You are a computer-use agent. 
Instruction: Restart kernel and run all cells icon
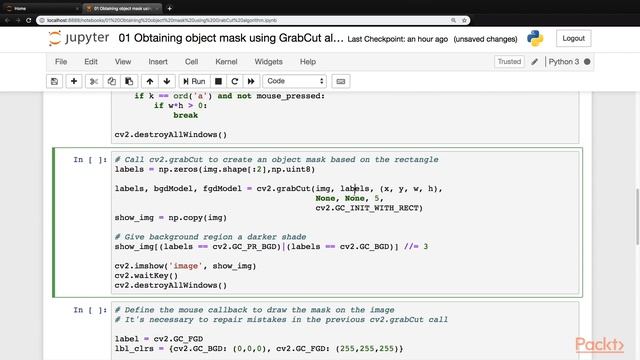coord(251,81)
